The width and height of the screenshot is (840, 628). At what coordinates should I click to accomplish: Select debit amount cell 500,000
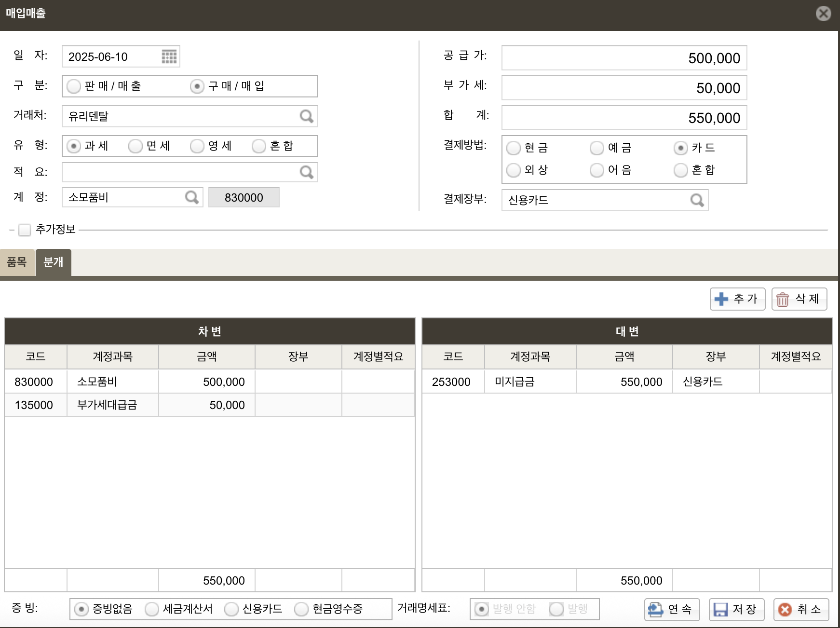pyautogui.click(x=207, y=382)
